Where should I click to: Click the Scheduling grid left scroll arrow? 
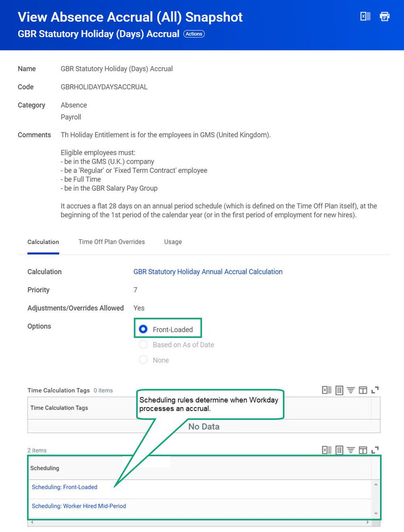point(32,522)
